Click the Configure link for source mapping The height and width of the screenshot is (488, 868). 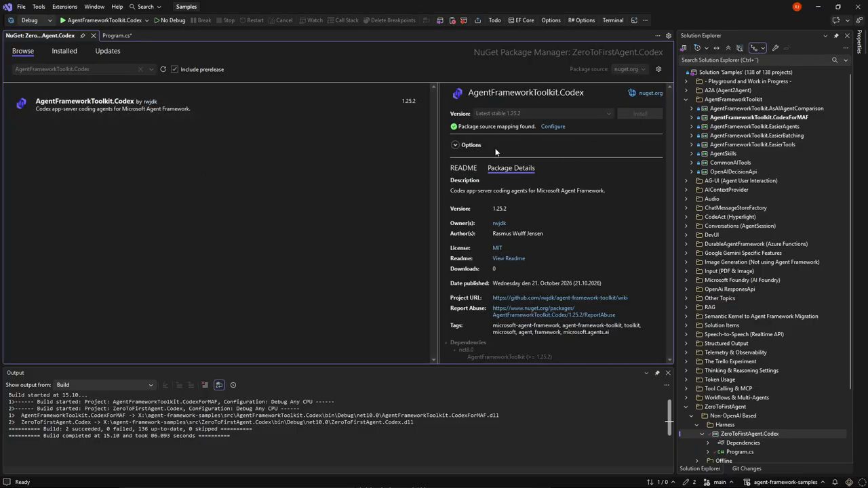tap(553, 127)
